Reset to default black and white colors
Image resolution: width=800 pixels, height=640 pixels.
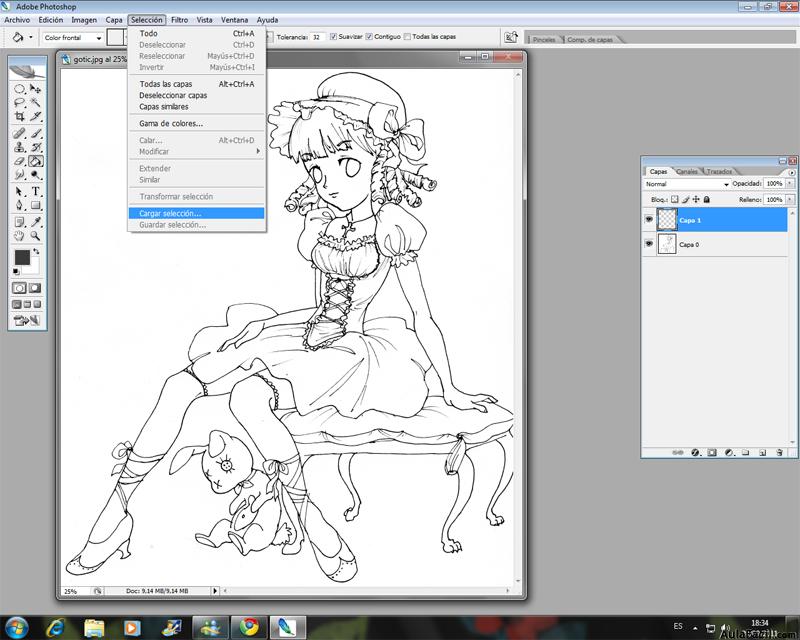click(x=16, y=272)
